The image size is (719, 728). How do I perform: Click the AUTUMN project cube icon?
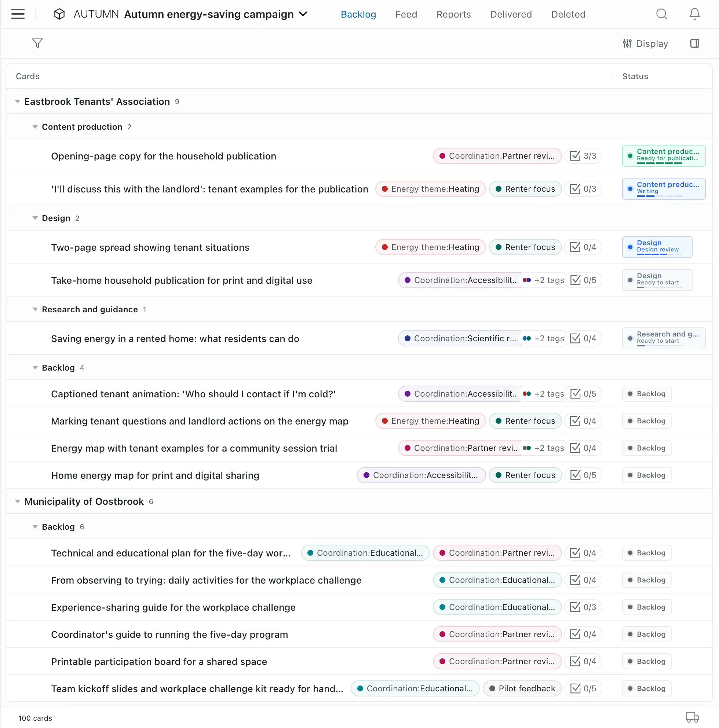(59, 14)
